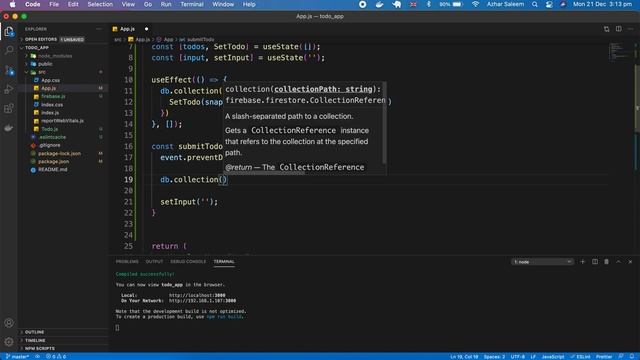Switch to the PROBLEMS panel tab
640x360 pixels.
[127, 262]
